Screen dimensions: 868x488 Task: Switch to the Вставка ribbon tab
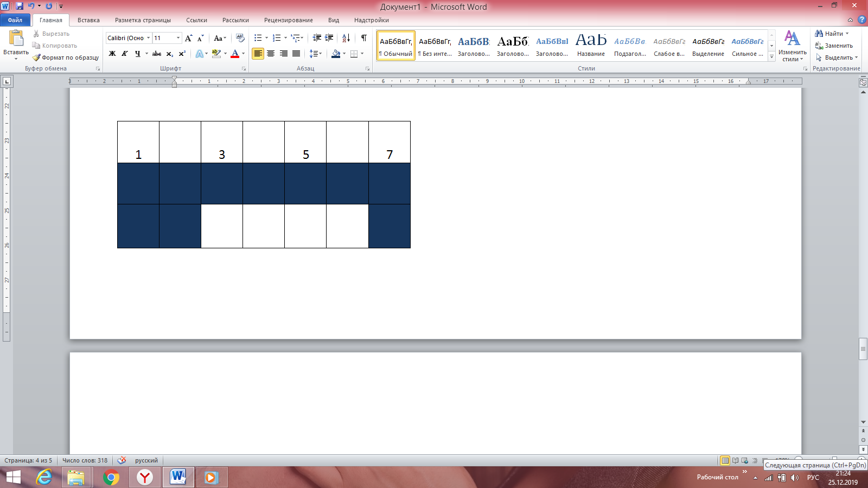(x=88, y=20)
